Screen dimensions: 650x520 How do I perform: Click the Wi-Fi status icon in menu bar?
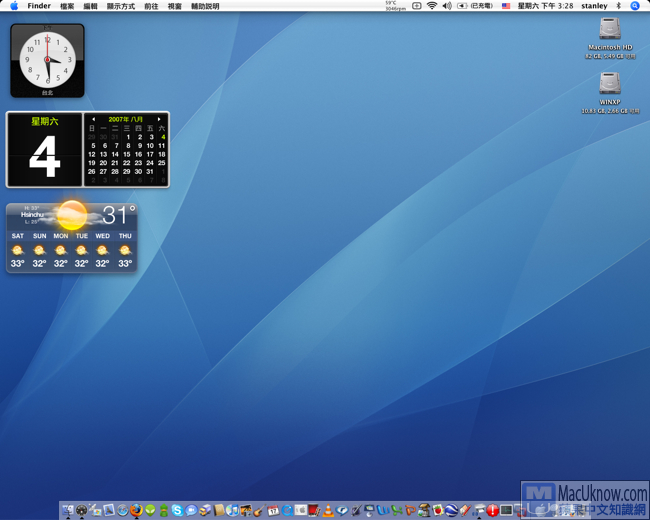(432, 6)
